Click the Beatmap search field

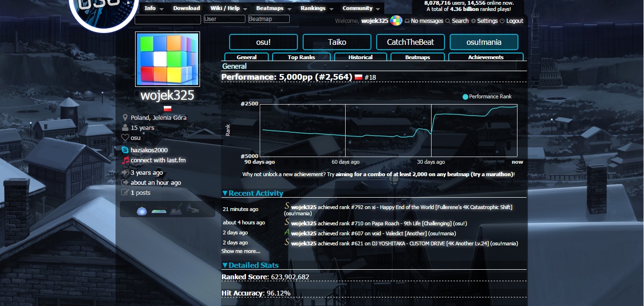pyautogui.click(x=269, y=19)
